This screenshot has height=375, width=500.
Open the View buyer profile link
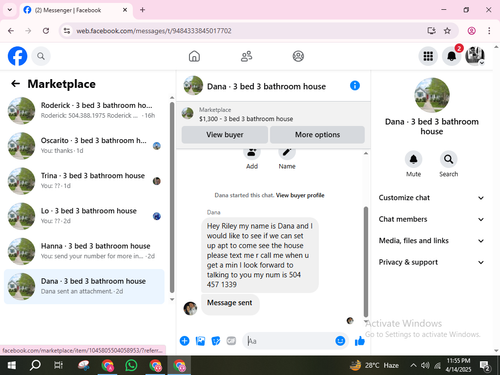pyautogui.click(x=300, y=195)
